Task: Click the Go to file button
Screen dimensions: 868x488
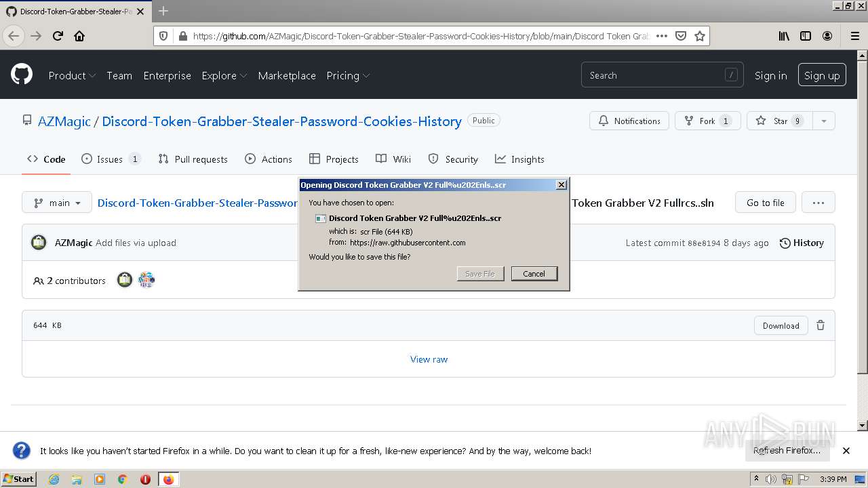Action: click(766, 202)
